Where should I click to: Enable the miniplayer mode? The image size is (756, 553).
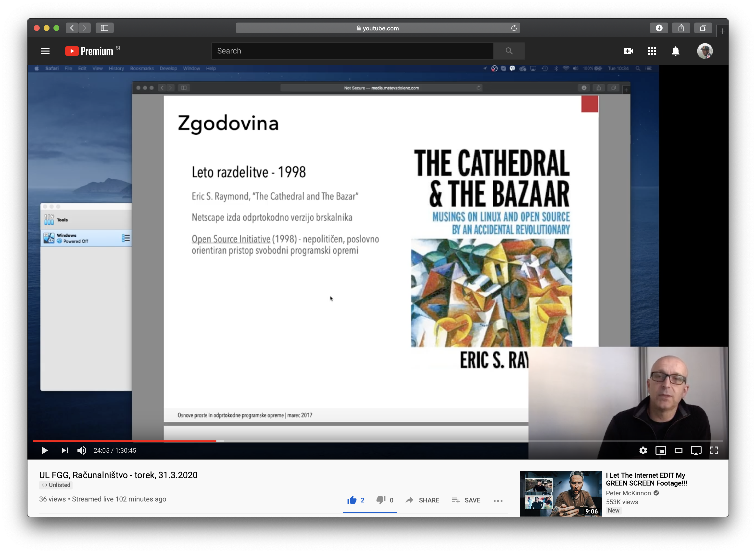point(660,450)
